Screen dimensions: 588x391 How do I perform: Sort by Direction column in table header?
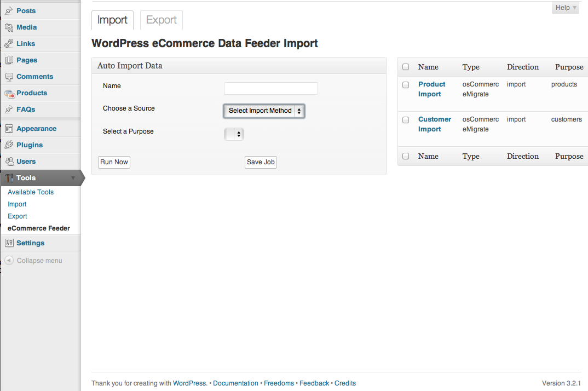point(523,67)
